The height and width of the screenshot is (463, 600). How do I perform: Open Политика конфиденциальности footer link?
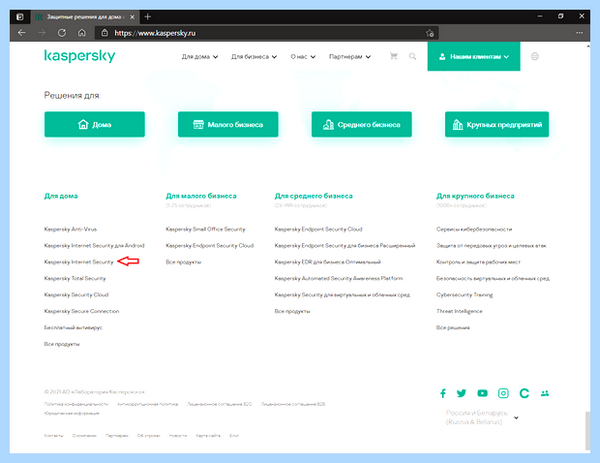(x=76, y=404)
